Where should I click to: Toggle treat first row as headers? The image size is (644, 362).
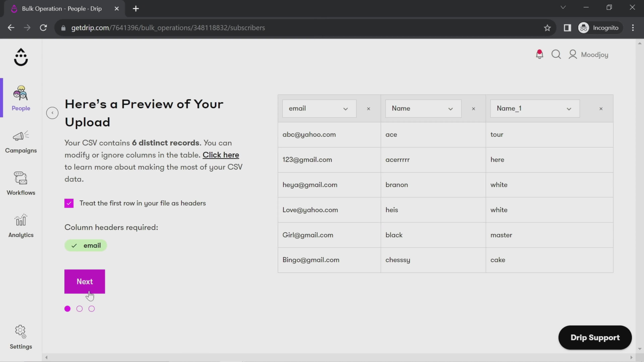tap(69, 203)
